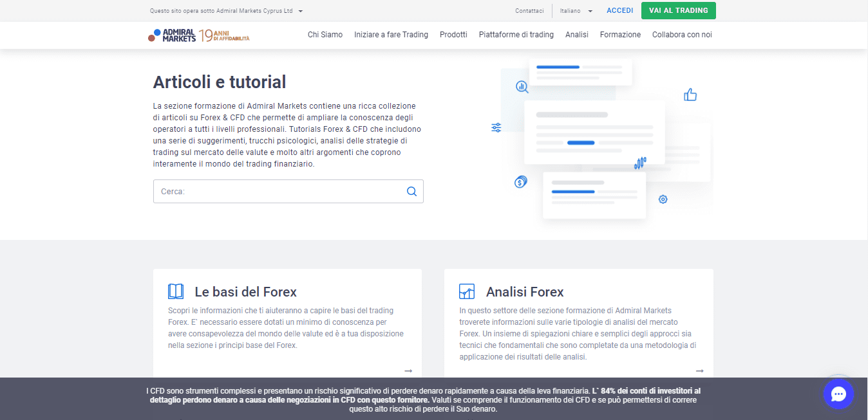This screenshot has height=420, width=868.
Task: Click the gear icon in the illustration
Action: (663, 199)
